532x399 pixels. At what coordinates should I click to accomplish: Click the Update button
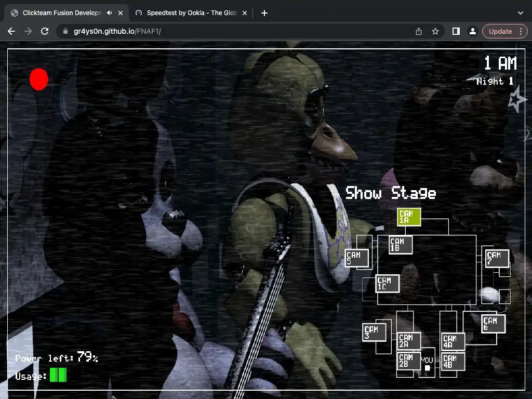point(500,31)
